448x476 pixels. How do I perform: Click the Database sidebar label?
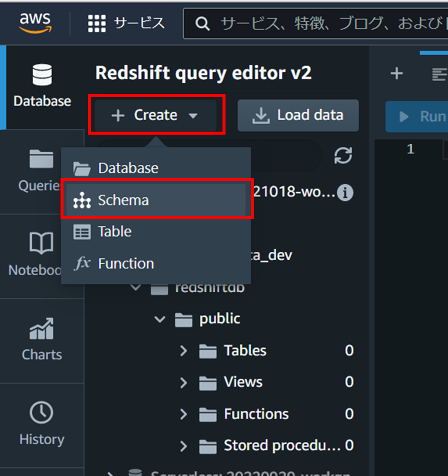pyautogui.click(x=42, y=101)
